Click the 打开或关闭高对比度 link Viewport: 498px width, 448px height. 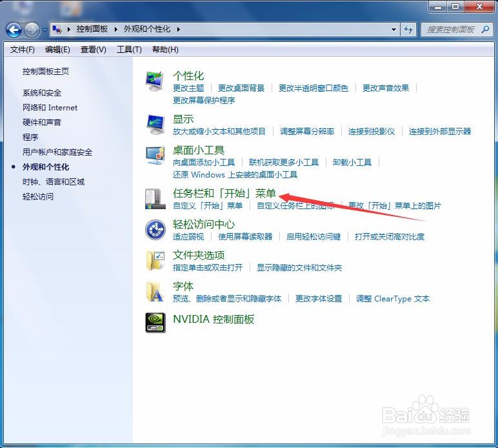390,236
